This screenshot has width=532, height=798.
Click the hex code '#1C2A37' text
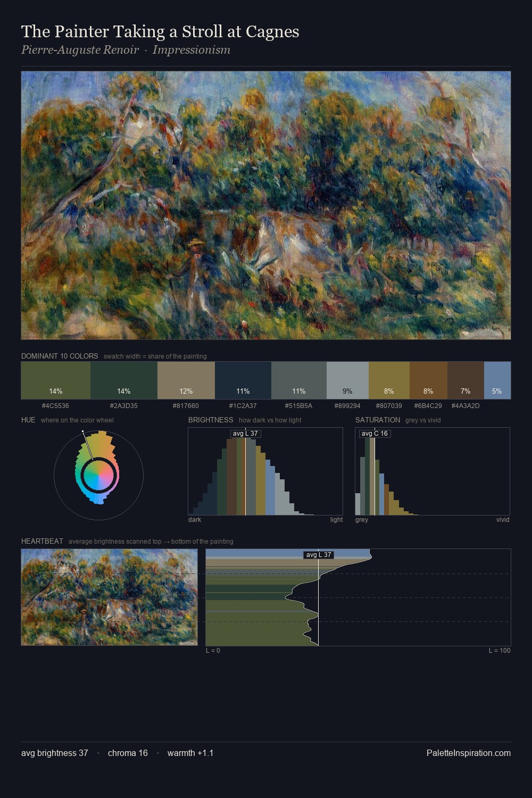(x=243, y=405)
